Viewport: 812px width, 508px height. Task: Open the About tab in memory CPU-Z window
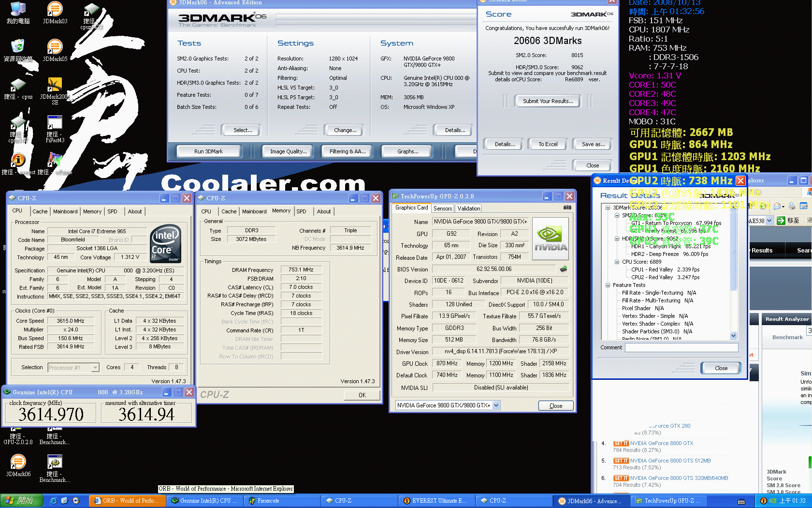tap(324, 211)
